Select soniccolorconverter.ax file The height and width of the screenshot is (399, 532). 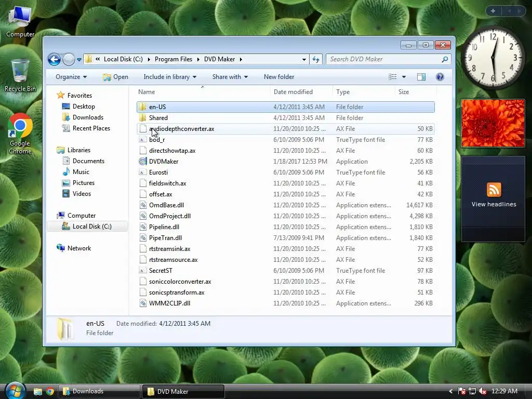coord(286,282)
